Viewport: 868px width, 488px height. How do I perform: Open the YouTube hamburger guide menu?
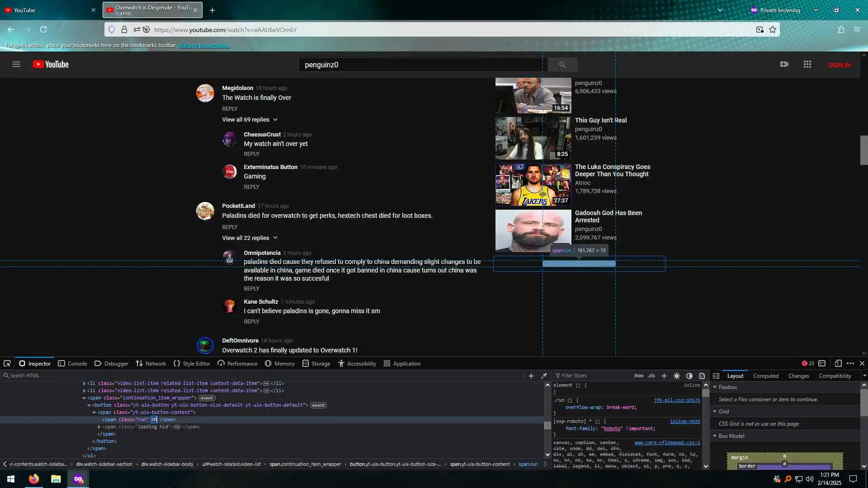(x=16, y=65)
